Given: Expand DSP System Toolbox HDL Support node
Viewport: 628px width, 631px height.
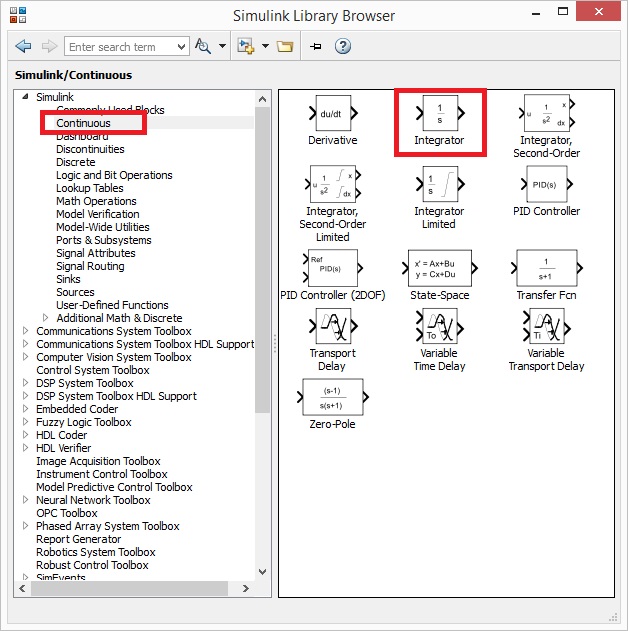Looking at the screenshot, I should point(25,396).
